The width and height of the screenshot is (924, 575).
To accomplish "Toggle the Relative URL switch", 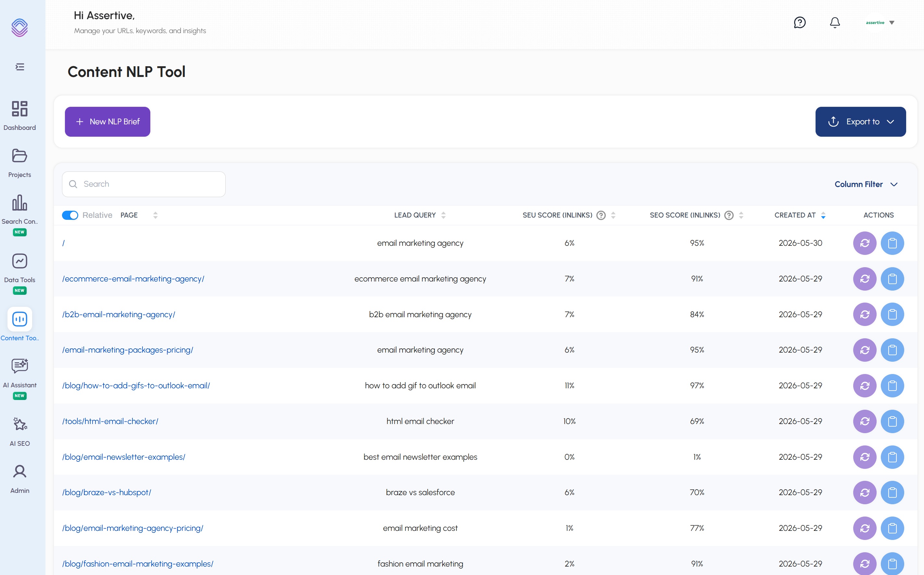I will pyautogui.click(x=70, y=215).
